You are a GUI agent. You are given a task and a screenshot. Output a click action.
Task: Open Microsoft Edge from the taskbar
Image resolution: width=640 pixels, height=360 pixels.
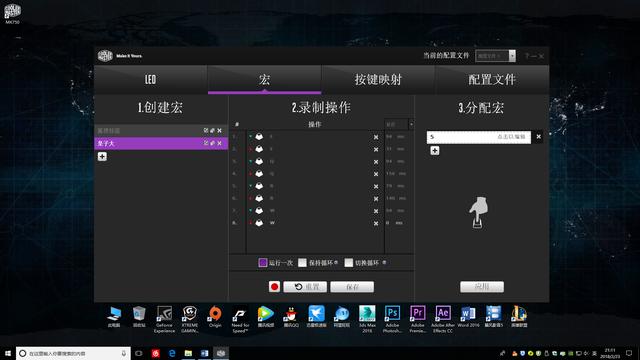172,353
